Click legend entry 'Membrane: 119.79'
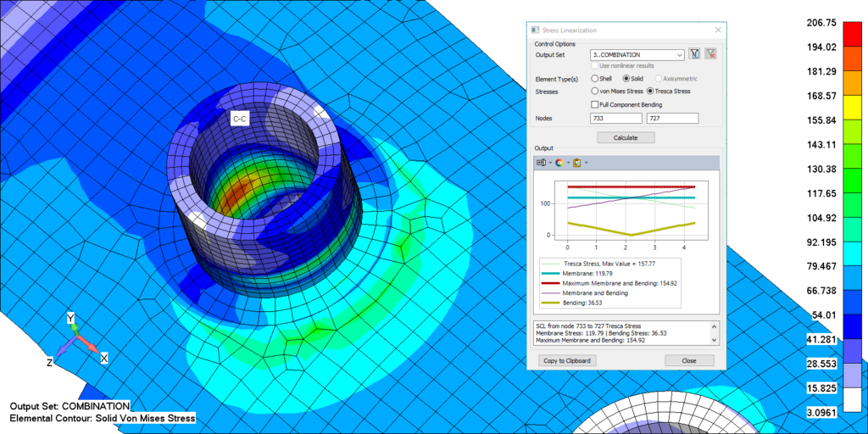Screen dimensions: 868x434 point(578,274)
